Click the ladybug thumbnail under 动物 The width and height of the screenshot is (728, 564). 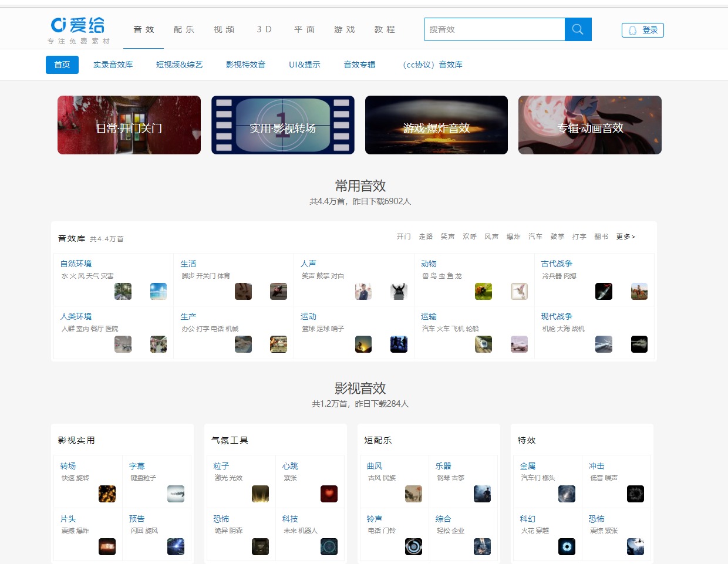(483, 292)
